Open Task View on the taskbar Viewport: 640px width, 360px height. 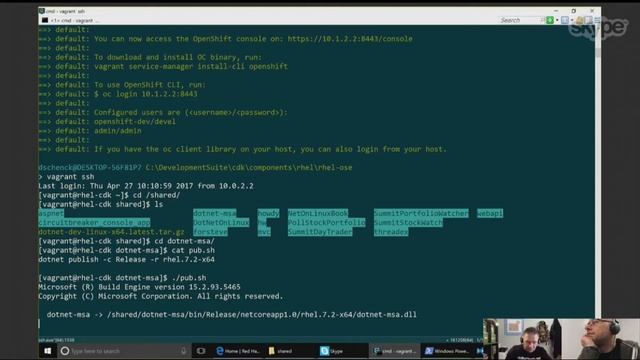click(201, 351)
